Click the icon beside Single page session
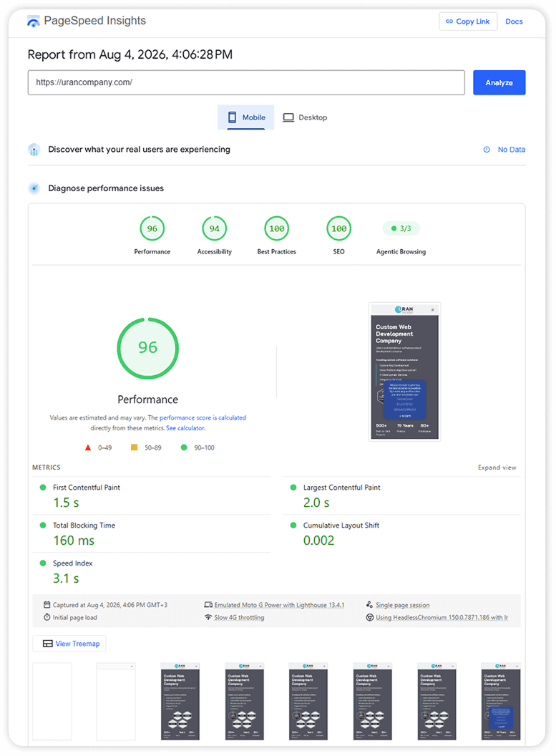The width and height of the screenshot is (556, 756). pyautogui.click(x=369, y=605)
